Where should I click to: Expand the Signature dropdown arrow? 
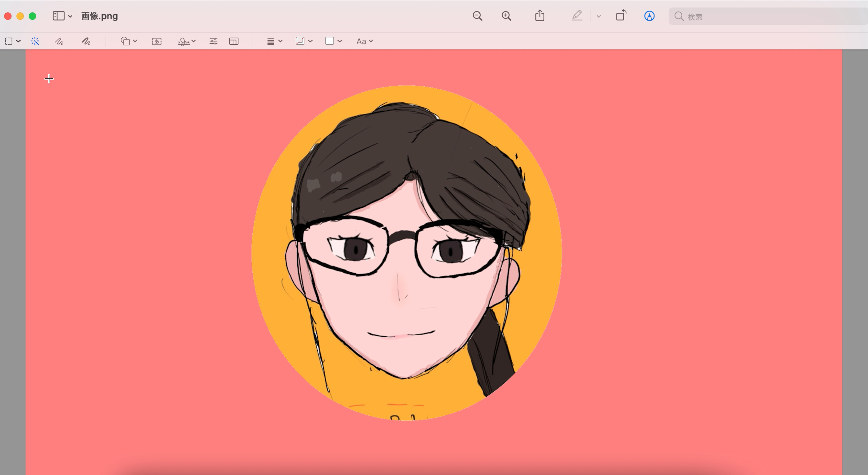(x=193, y=41)
